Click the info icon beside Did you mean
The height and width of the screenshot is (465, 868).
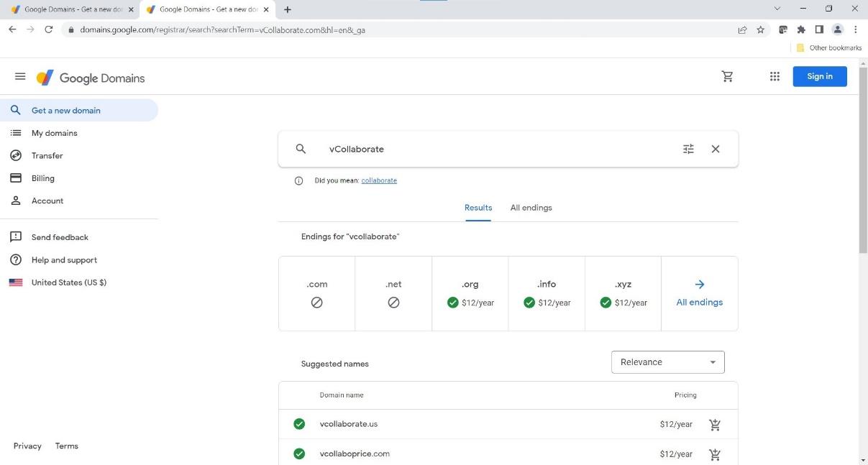[299, 180]
